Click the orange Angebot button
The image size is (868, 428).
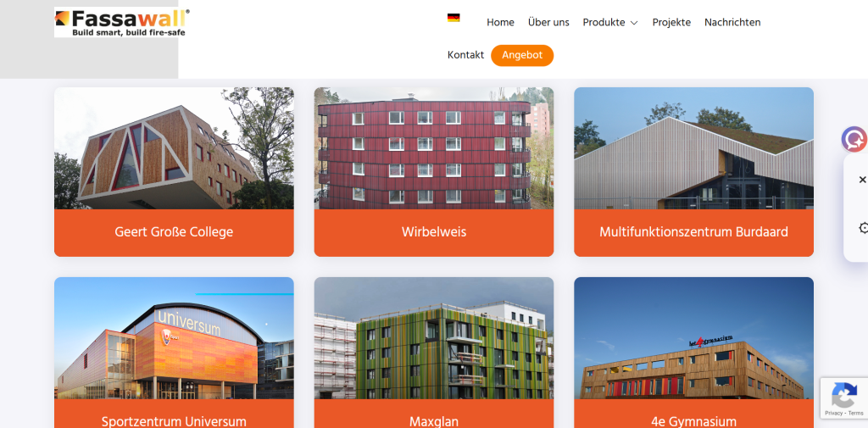pyautogui.click(x=522, y=55)
